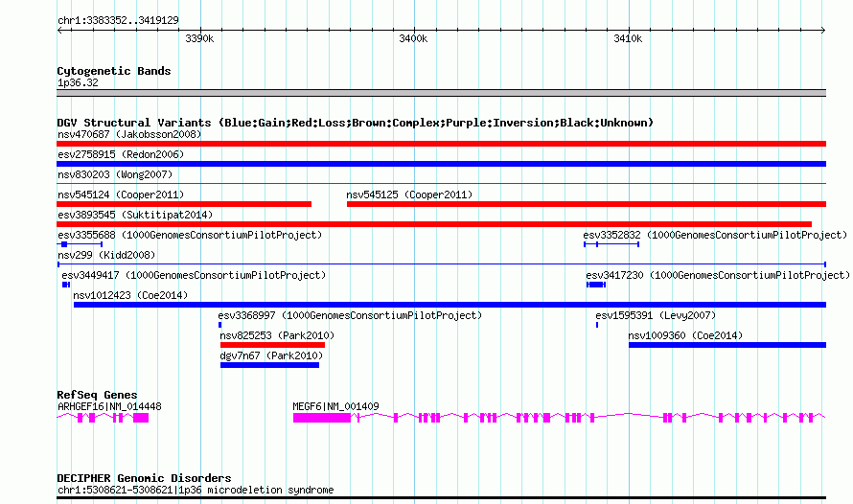The width and height of the screenshot is (853, 504).
Task: Click the esv2758915 (Redon2006) label
Action: (x=121, y=154)
